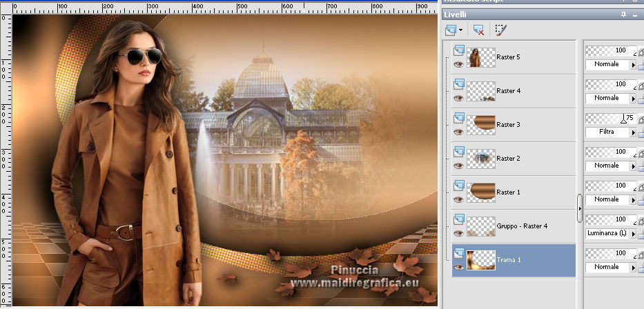
Task: Click the layer type icon of Raster 4
Action: pos(459,84)
